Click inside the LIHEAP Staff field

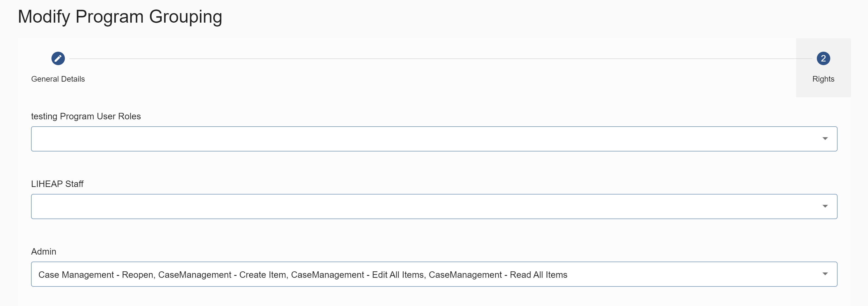pos(434,206)
